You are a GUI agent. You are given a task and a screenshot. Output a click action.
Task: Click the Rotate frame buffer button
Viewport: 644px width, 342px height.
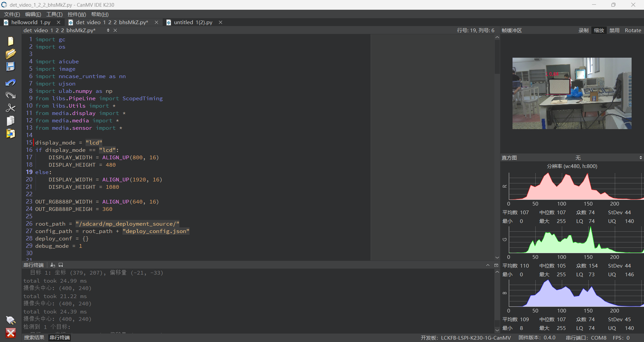[x=633, y=30]
